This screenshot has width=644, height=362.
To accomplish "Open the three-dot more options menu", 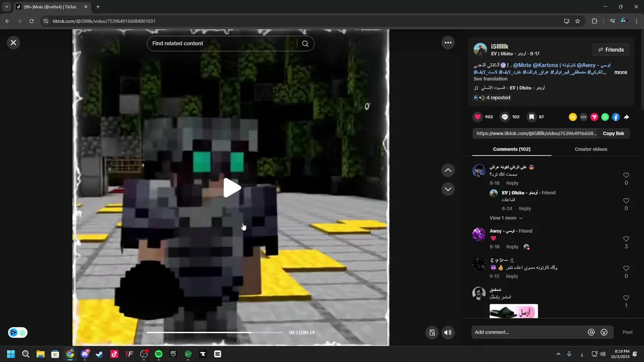I will pyautogui.click(x=448, y=43).
